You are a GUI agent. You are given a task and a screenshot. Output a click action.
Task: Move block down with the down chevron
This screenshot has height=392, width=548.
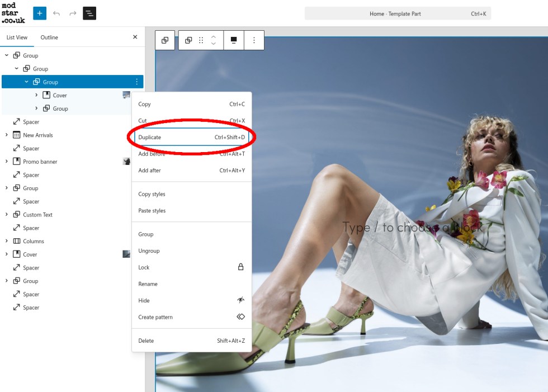(213, 44)
